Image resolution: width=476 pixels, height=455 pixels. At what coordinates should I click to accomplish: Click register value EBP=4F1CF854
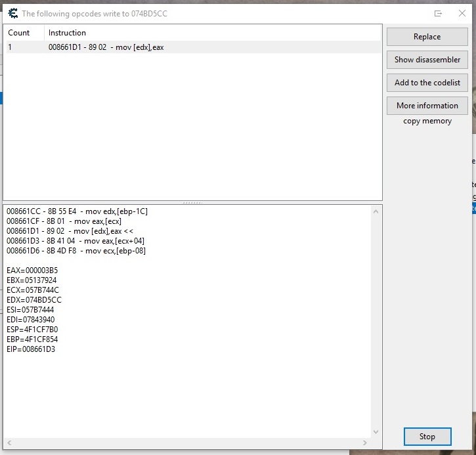click(32, 339)
